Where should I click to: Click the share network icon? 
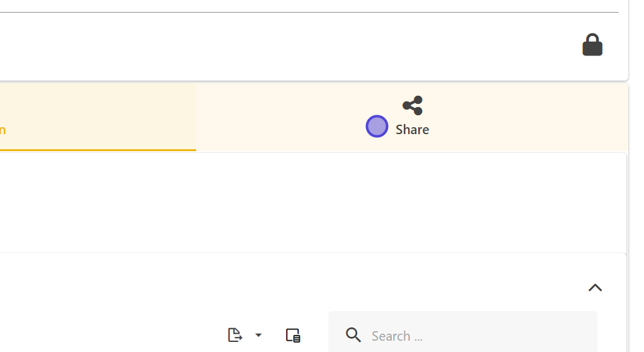413,105
